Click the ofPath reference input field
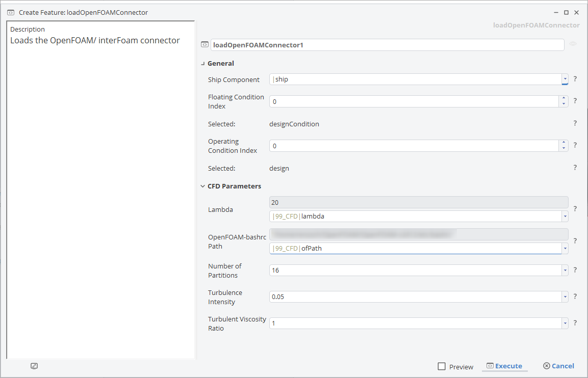Image resolution: width=588 pixels, height=378 pixels. (x=416, y=249)
